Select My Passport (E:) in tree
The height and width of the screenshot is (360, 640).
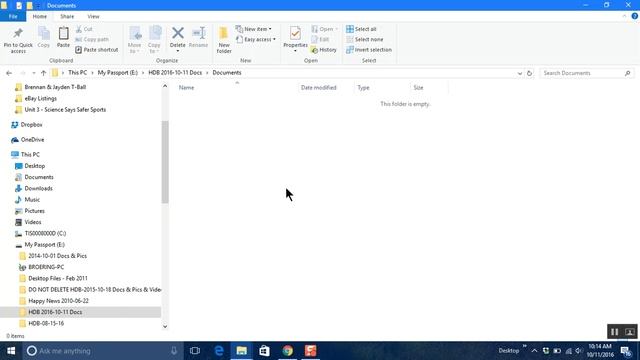[44, 244]
